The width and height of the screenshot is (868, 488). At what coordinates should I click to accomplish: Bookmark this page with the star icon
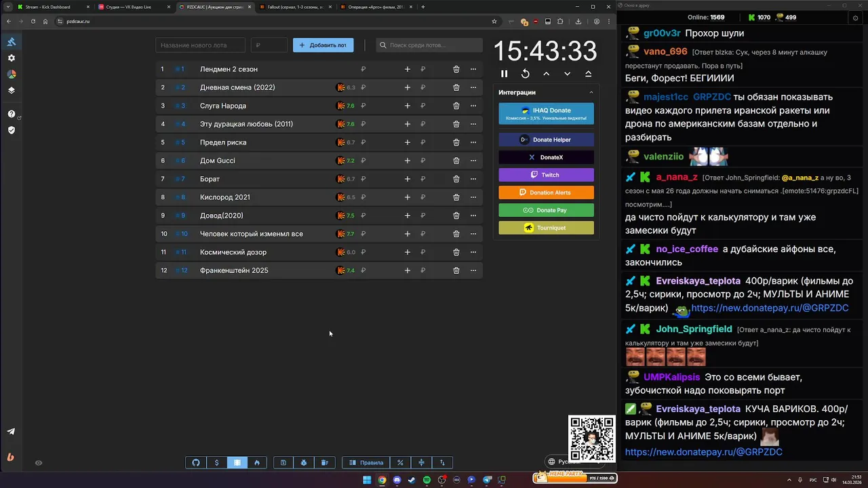tap(494, 21)
